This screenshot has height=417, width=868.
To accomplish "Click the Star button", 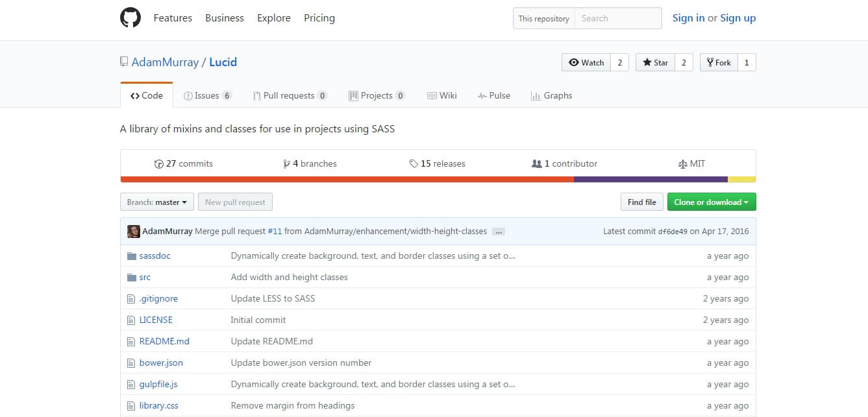I will pos(655,62).
